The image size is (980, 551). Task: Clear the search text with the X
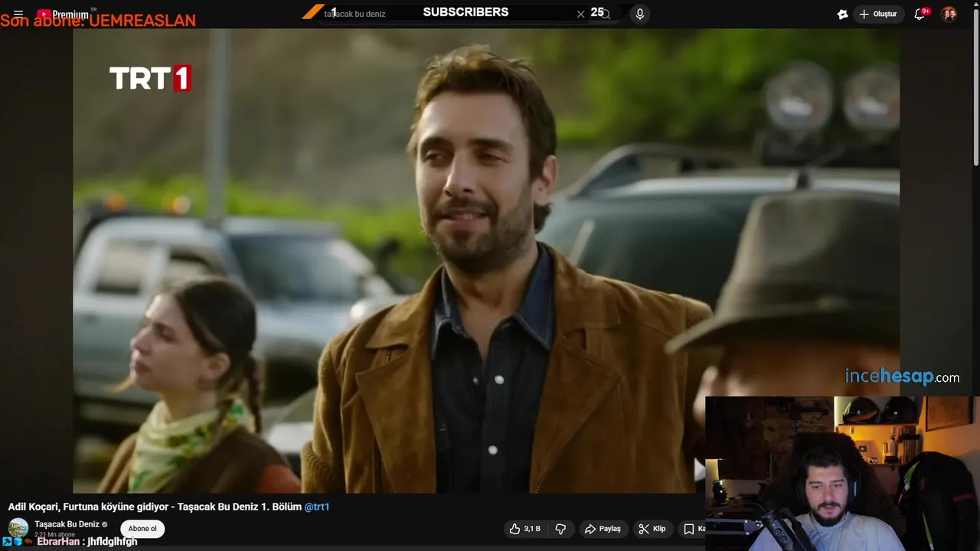click(580, 14)
